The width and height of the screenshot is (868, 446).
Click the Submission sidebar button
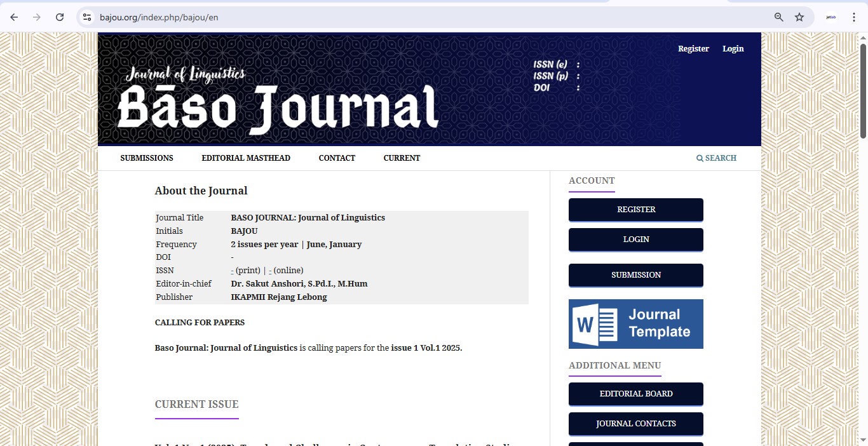[x=635, y=275]
